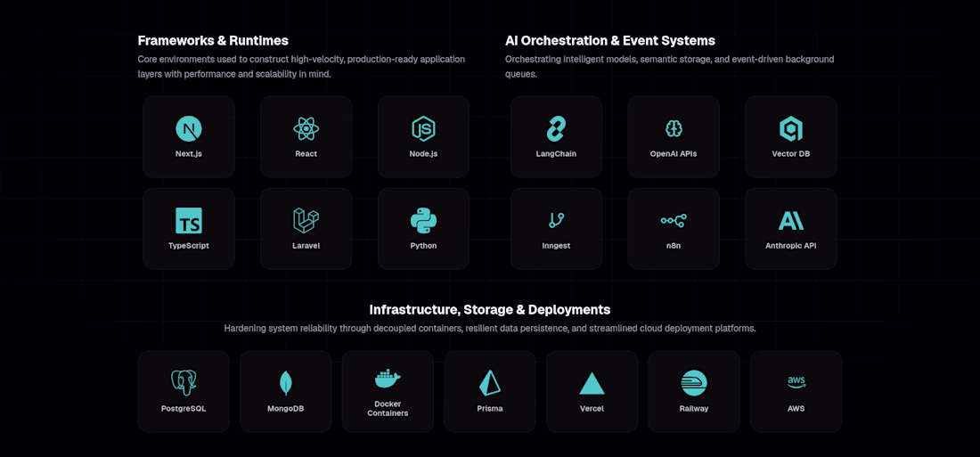Image resolution: width=980 pixels, height=457 pixels.
Task: Click the PostgreSQL elephant icon
Action: [184, 383]
